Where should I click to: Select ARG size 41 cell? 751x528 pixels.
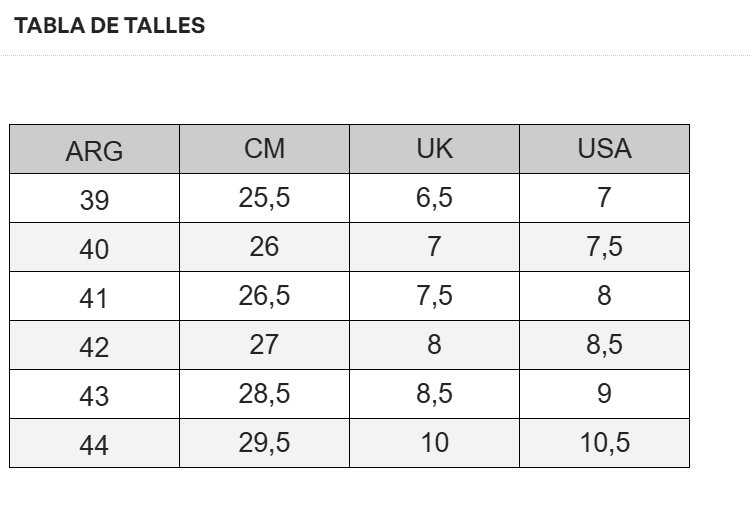(94, 298)
